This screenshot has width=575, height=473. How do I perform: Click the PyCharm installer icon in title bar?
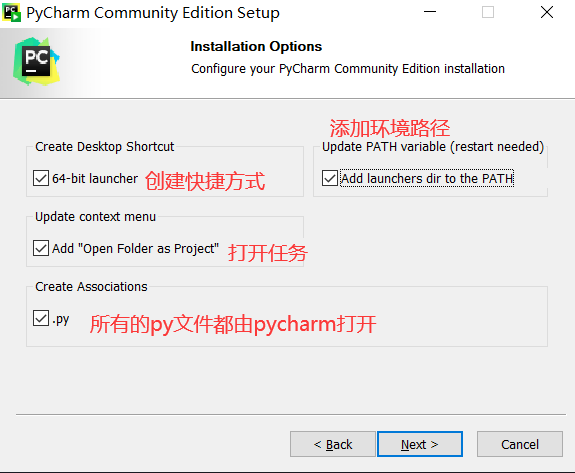[x=11, y=13]
